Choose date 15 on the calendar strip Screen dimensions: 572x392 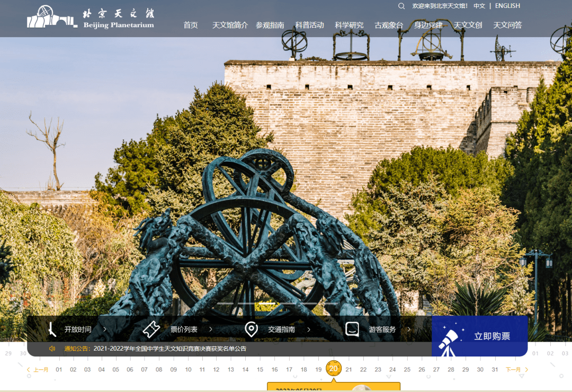260,369
